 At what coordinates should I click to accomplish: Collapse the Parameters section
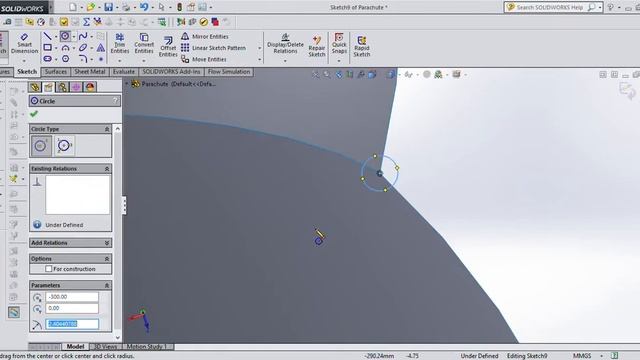pos(107,285)
